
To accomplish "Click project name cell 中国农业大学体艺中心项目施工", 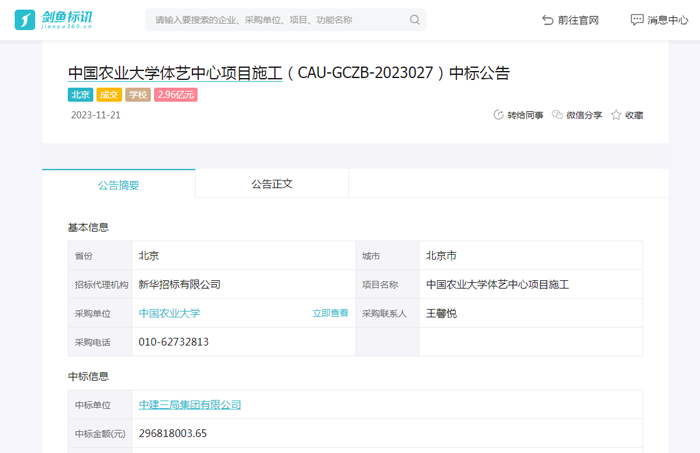I will [x=497, y=284].
